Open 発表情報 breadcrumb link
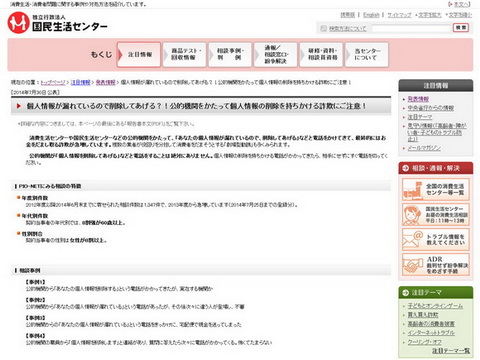The image size is (480, 360). pos(106,82)
